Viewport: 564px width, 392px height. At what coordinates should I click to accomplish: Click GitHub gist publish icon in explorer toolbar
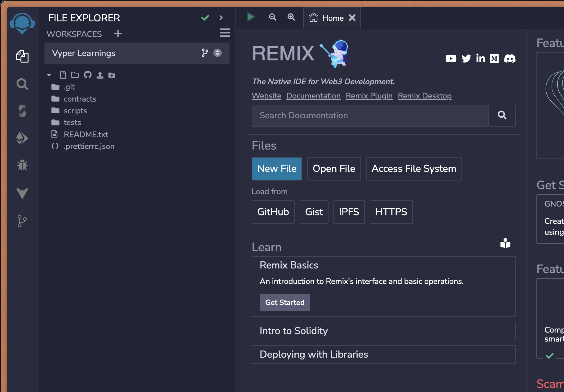pos(88,75)
